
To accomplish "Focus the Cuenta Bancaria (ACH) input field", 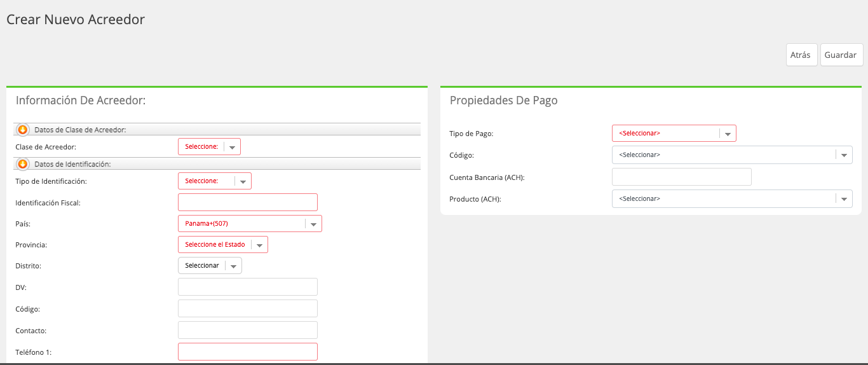I will tap(682, 177).
